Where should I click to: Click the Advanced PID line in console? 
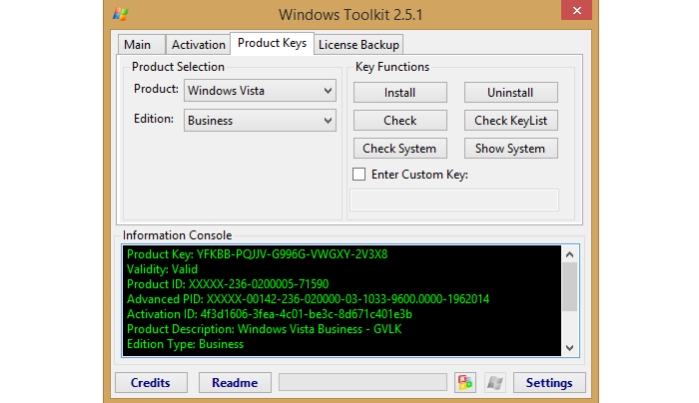point(308,299)
